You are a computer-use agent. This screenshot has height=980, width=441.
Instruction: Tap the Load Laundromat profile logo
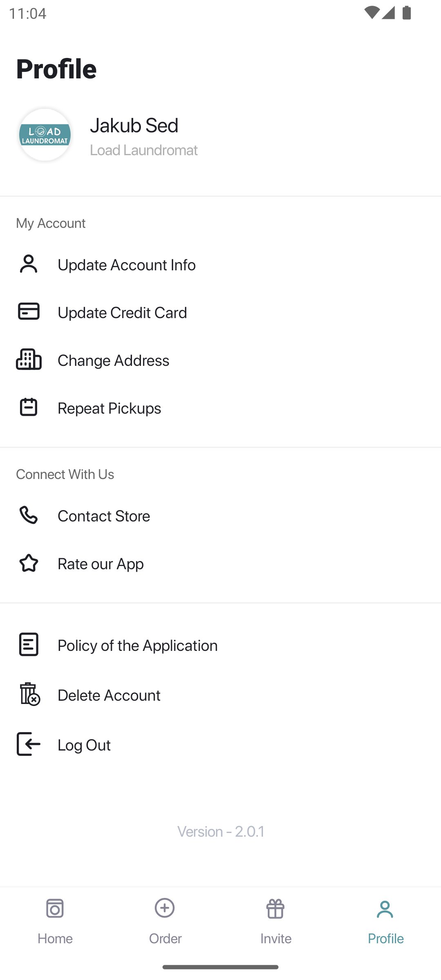tap(45, 135)
